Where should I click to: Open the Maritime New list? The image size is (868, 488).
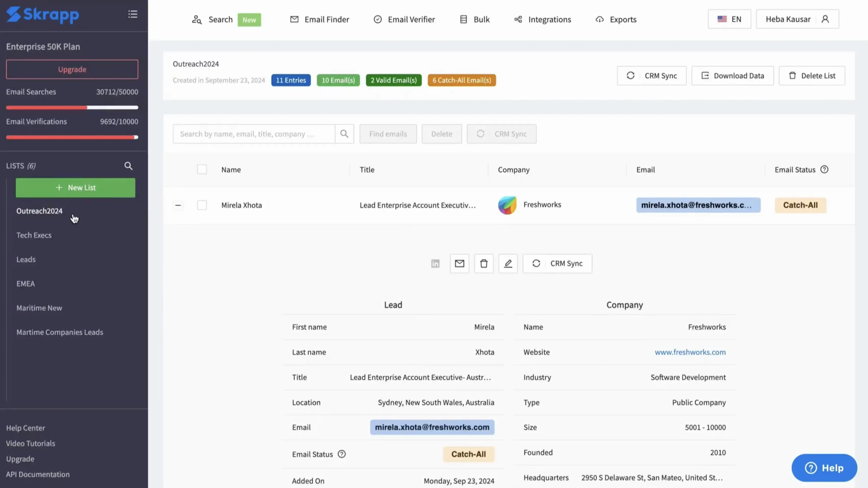pyautogui.click(x=39, y=308)
